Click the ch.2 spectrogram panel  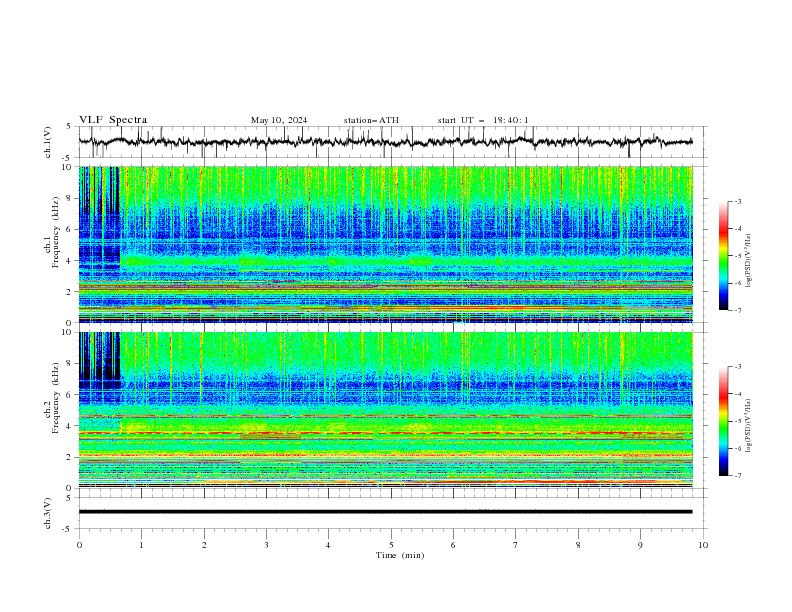(385, 410)
